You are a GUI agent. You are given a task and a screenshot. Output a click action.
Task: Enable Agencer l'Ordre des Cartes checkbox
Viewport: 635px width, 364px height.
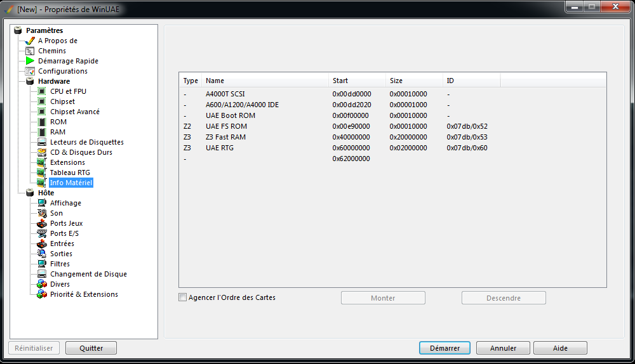183,297
